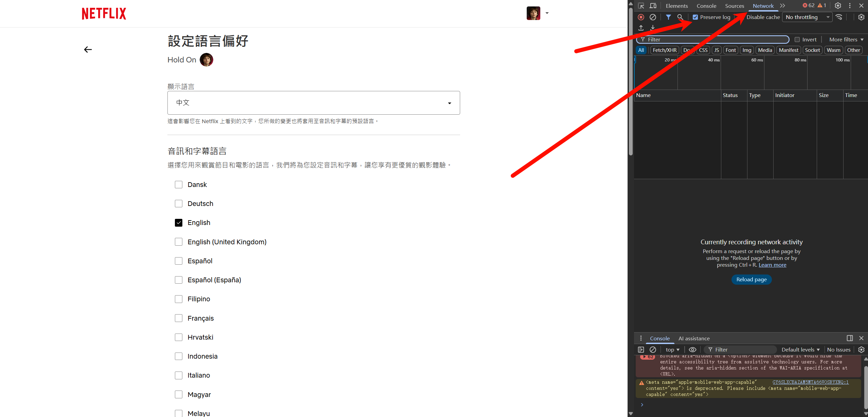
Task: Open the No throttling dropdown
Action: (807, 17)
